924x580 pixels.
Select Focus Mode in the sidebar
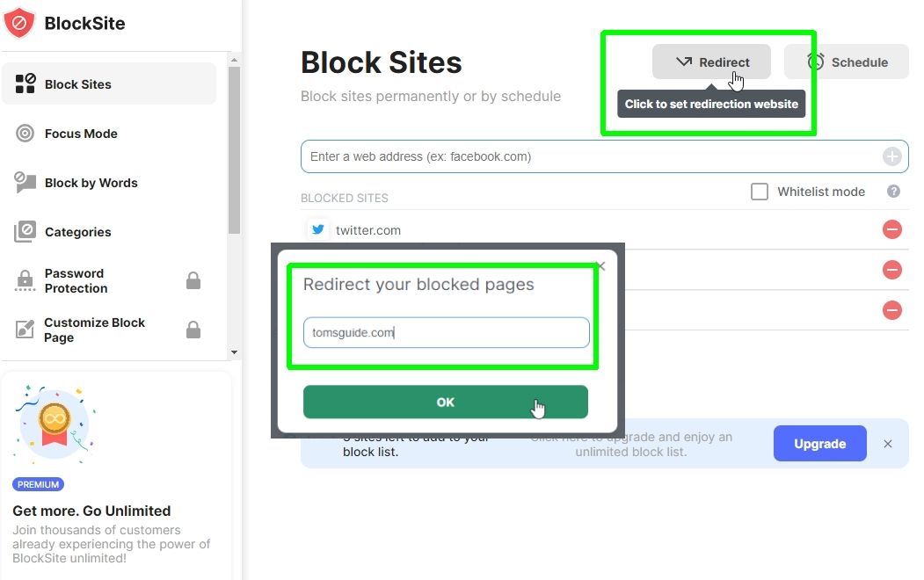tap(80, 133)
